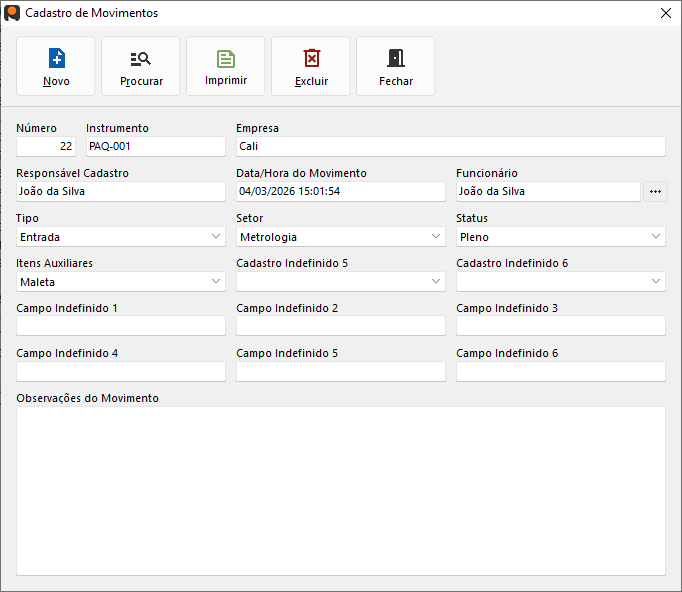Click the ellipsis button beside Funcionário

(x=655, y=191)
